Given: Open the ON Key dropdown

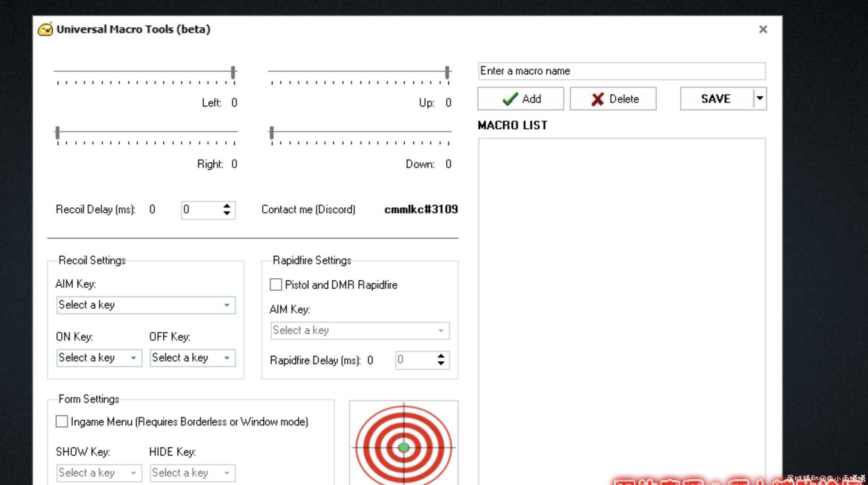Looking at the screenshot, I should click(99, 358).
